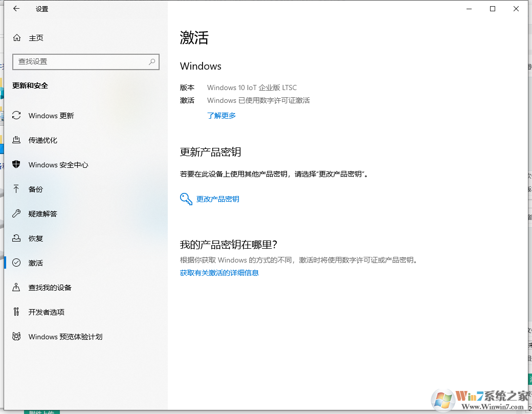Click the back arrow in Settings
This screenshot has height=414, width=532.
pos(16,9)
